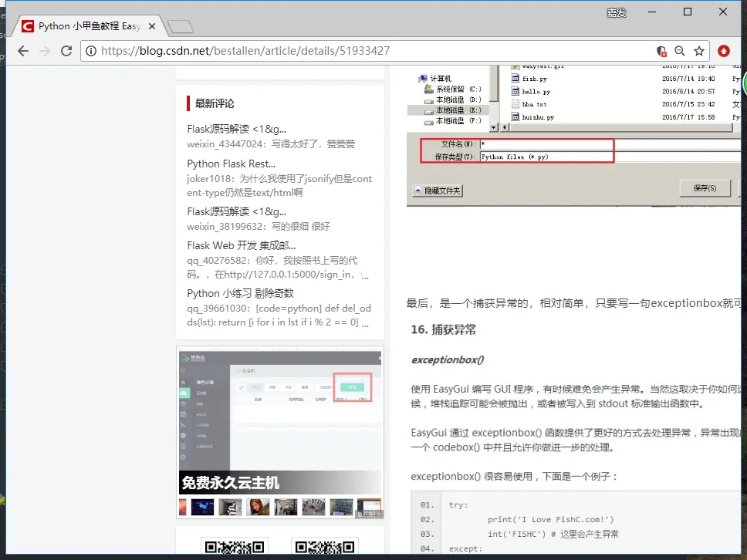Open Python 小练习 剔除奇数 link
The width and height of the screenshot is (747, 560).
click(241, 293)
